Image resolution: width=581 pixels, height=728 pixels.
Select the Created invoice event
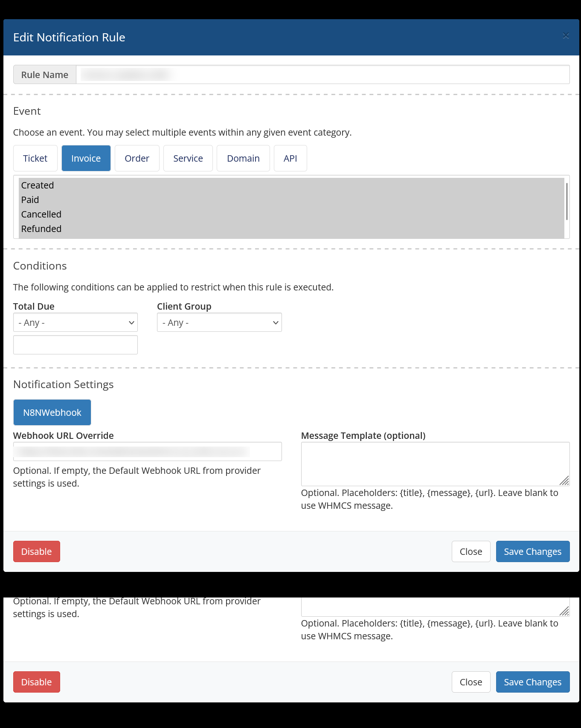coord(38,186)
